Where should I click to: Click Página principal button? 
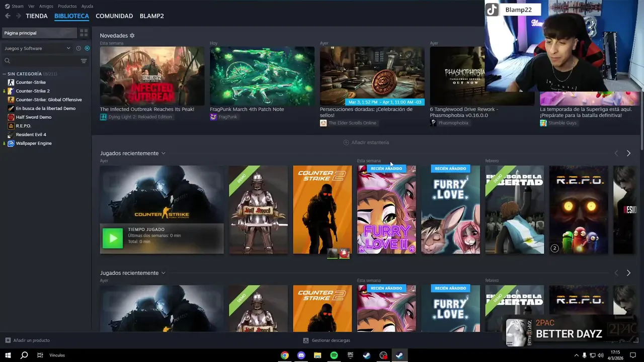[39, 33]
